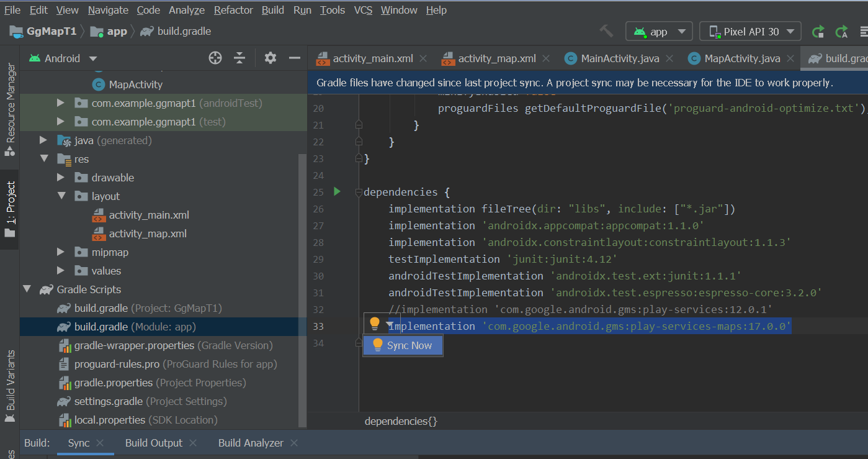Open the Project panel settings gear
Viewport: 868px width, 459px height.
click(270, 58)
